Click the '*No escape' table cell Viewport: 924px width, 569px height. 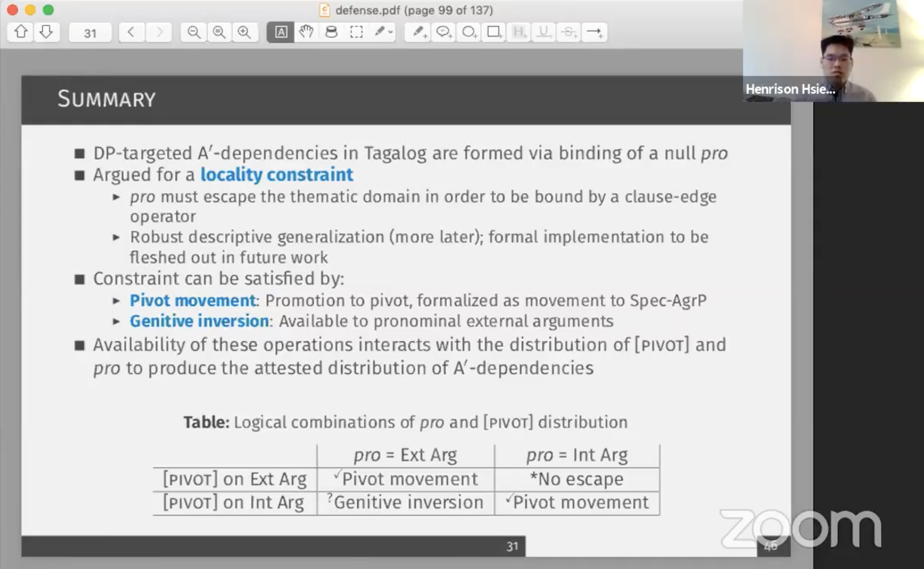coord(577,479)
